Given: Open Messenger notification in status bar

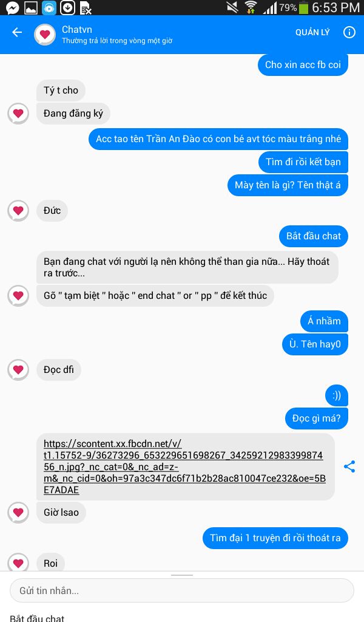Looking at the screenshot, I should click(12, 7).
